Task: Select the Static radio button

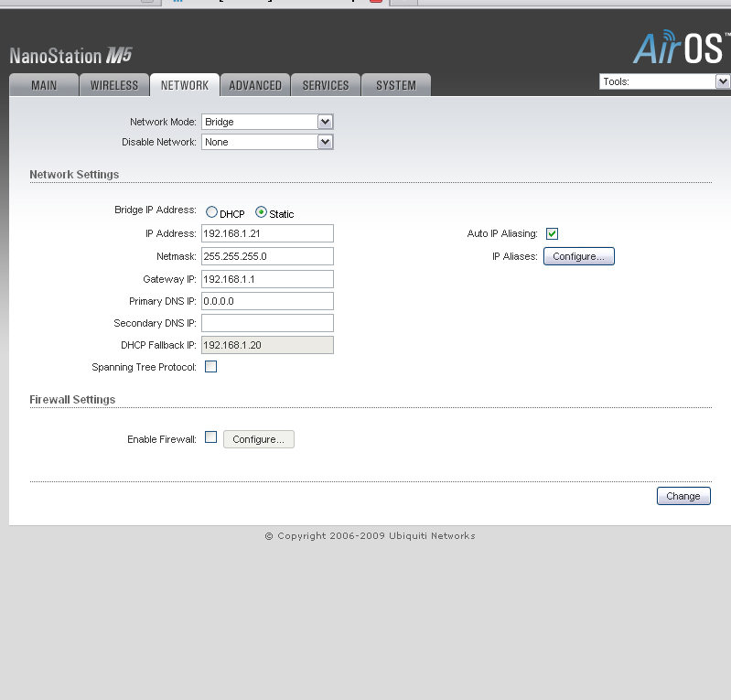Action: pos(261,212)
